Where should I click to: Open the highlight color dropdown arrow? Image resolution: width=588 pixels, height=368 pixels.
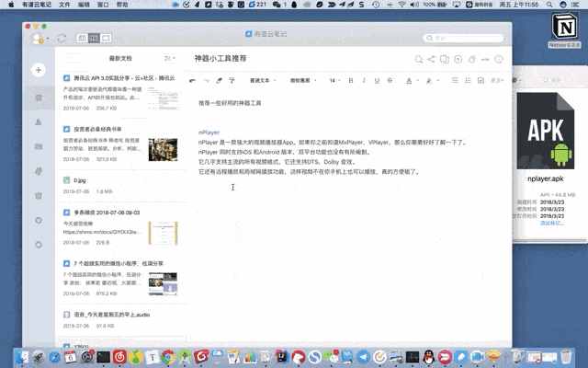[x=437, y=80]
